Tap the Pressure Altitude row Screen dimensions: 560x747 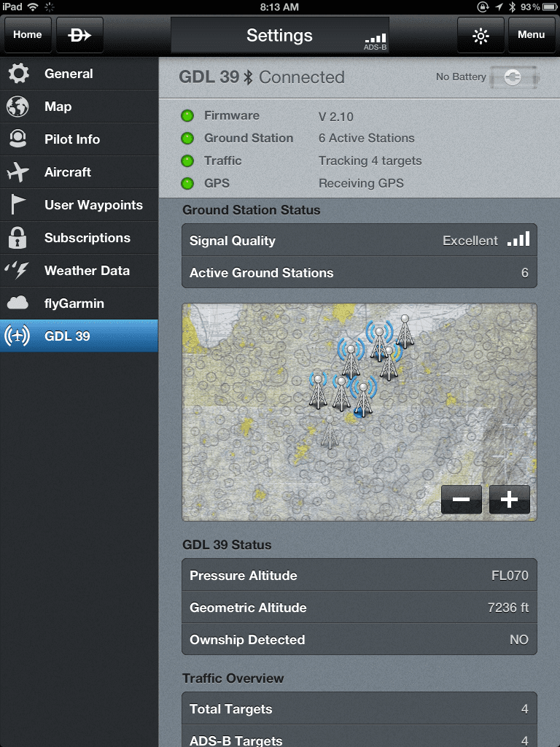(x=359, y=575)
